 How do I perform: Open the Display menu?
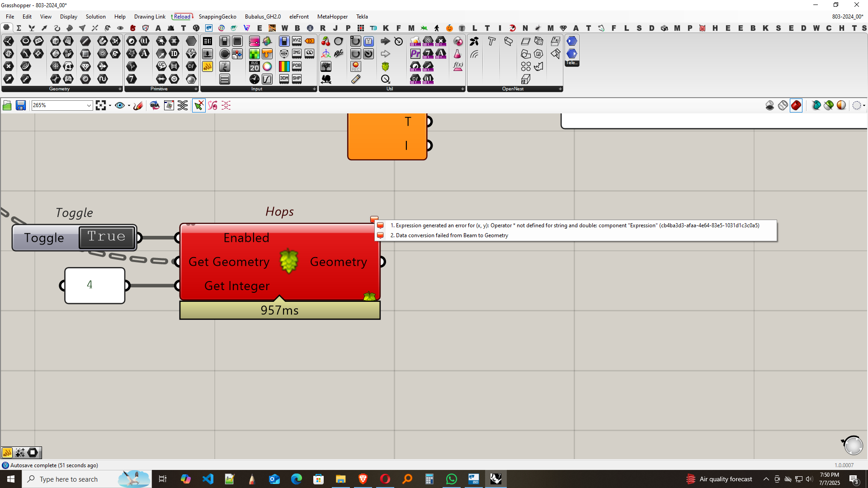pos(69,16)
